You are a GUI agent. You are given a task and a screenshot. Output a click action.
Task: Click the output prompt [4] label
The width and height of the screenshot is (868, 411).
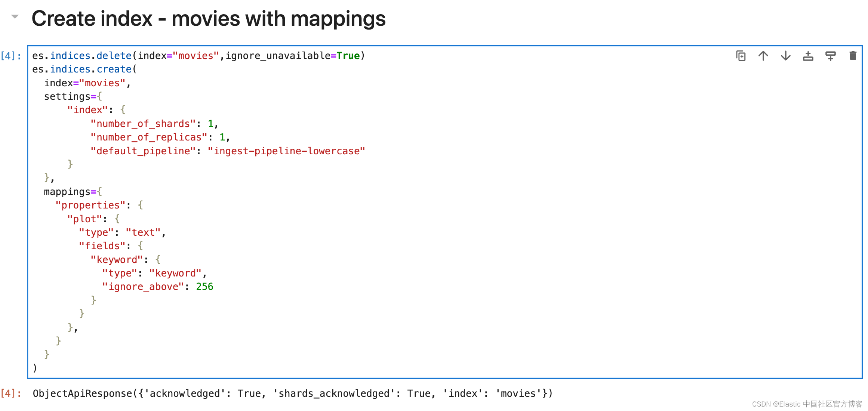click(x=11, y=393)
